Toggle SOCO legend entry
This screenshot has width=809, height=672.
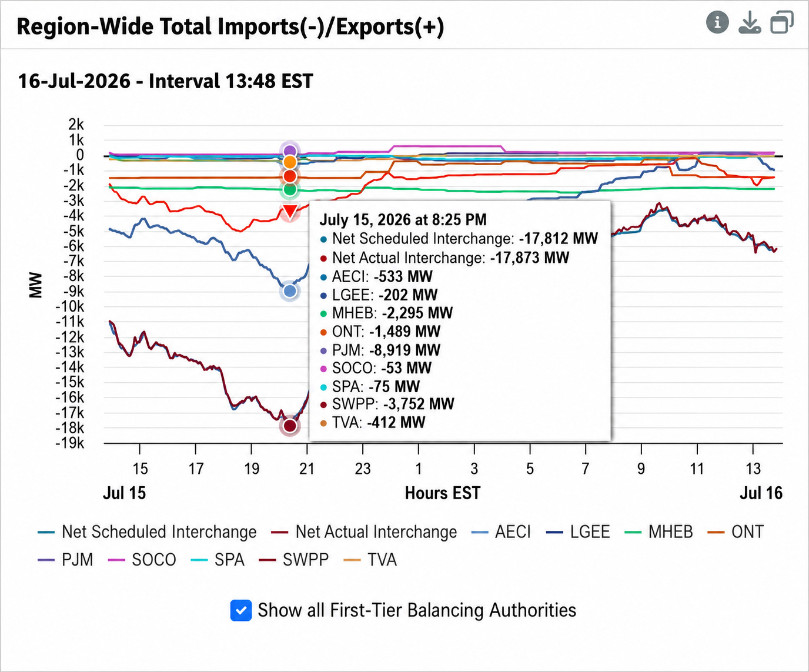click(142, 560)
